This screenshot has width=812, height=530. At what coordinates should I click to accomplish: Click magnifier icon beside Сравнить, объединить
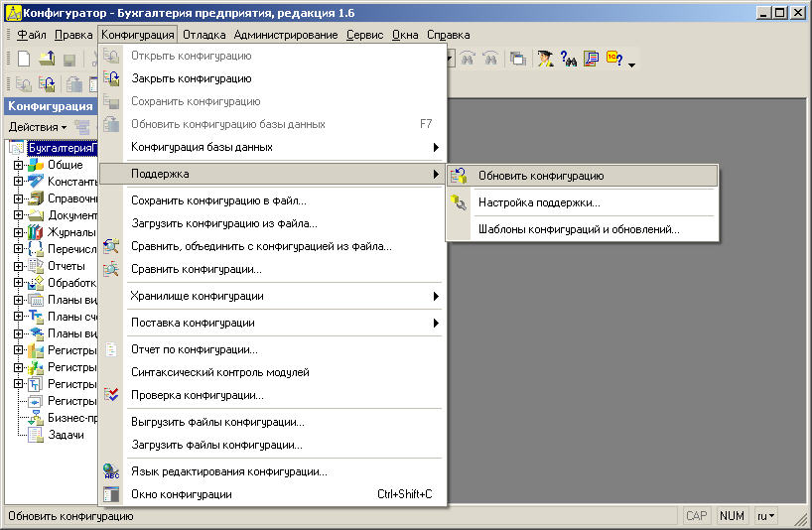(111, 246)
